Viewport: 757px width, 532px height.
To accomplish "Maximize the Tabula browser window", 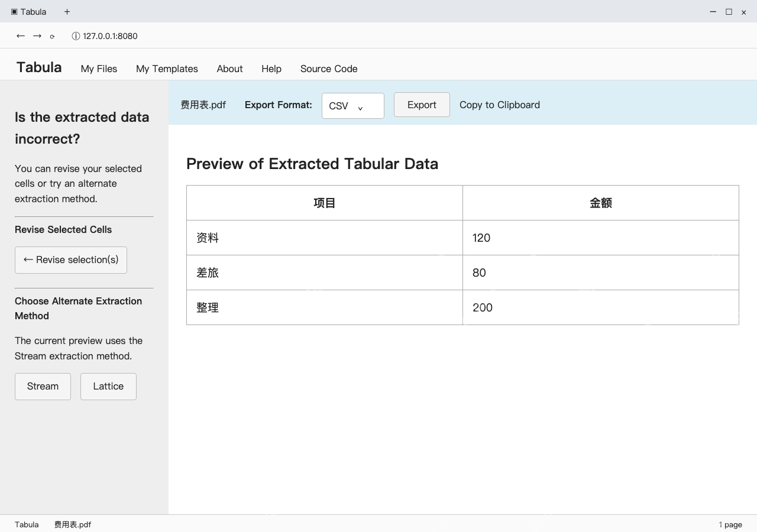I will (x=729, y=12).
